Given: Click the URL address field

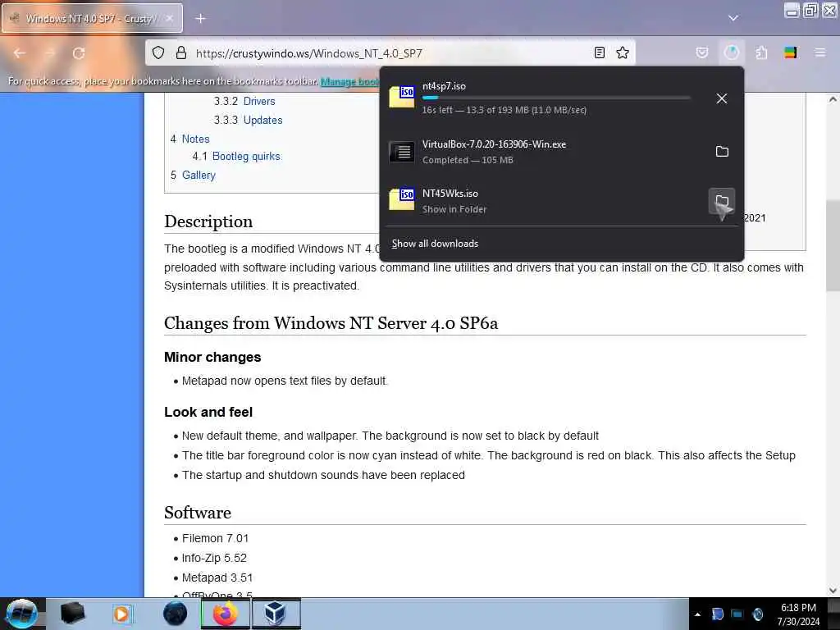Looking at the screenshot, I should tap(391, 53).
